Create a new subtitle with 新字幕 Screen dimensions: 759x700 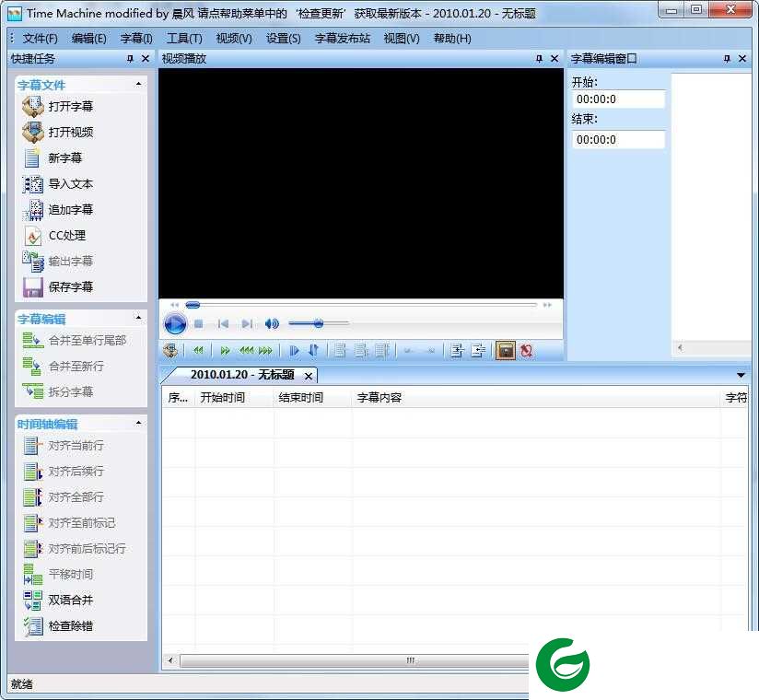[52, 157]
